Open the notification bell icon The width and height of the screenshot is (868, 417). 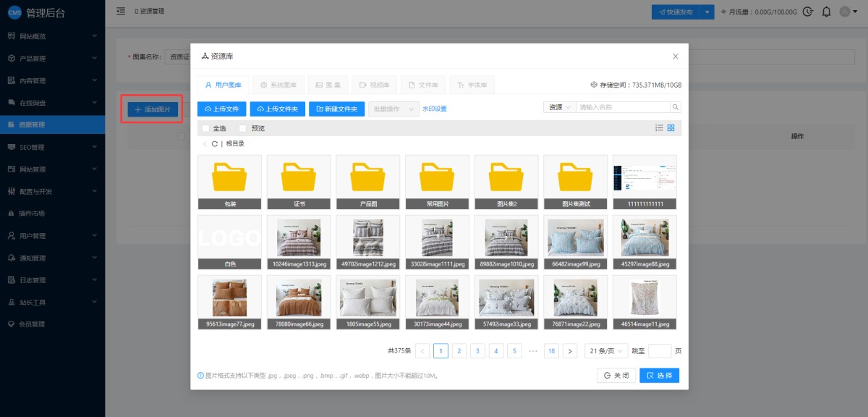click(x=826, y=12)
